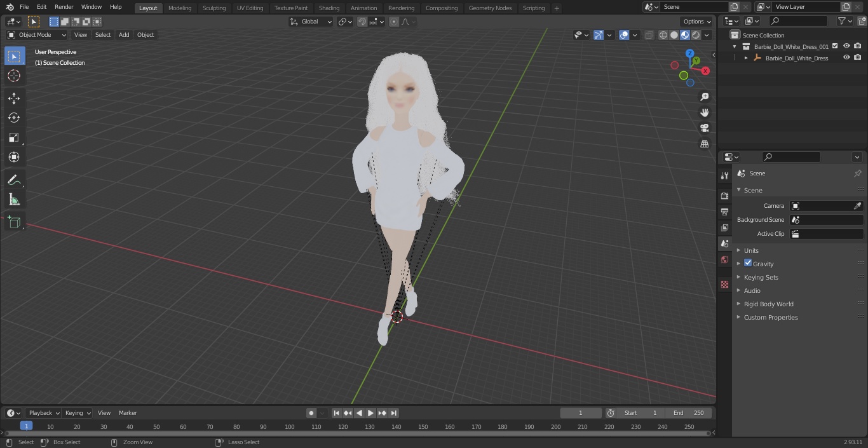Click the X axis on navigation gizmo
The width and height of the screenshot is (868, 448).
click(705, 71)
